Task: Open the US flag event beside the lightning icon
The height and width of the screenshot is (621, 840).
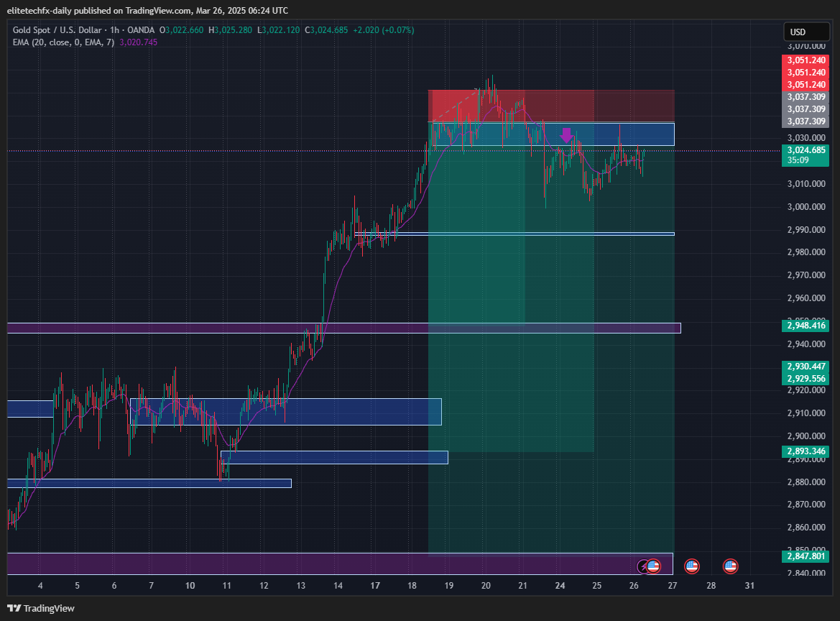Action: 653,566
